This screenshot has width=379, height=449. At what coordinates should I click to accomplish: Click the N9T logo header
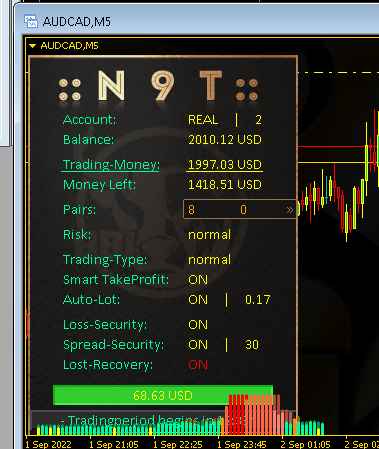click(x=158, y=86)
